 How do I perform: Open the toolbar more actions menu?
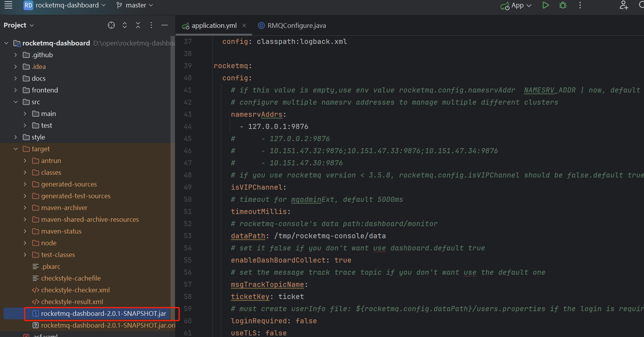580,5
